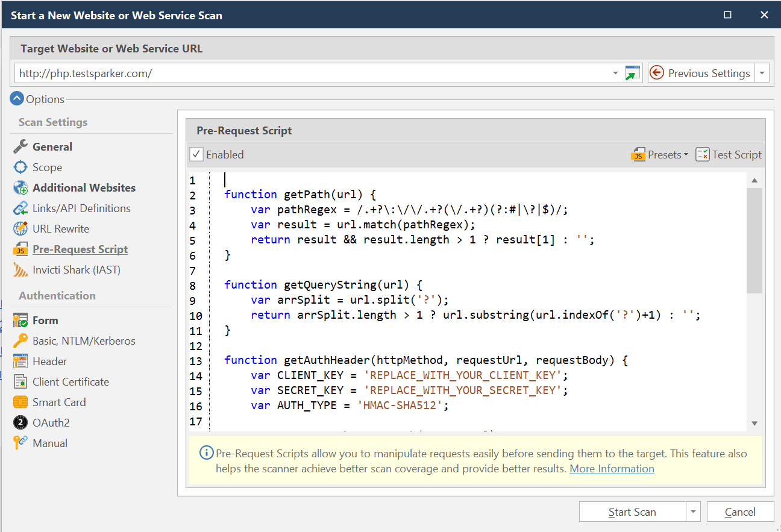Uncheck the Enabled checkbox
Screen dimensions: 781x532
(196, 154)
